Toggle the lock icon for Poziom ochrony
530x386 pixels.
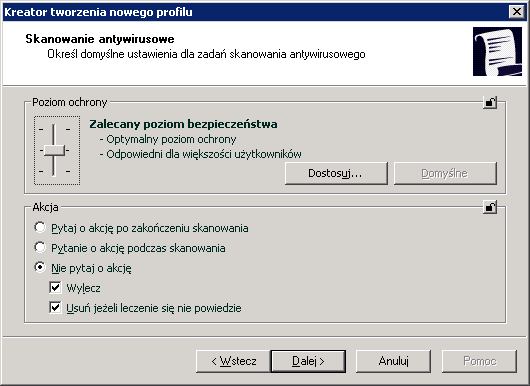[490, 102]
